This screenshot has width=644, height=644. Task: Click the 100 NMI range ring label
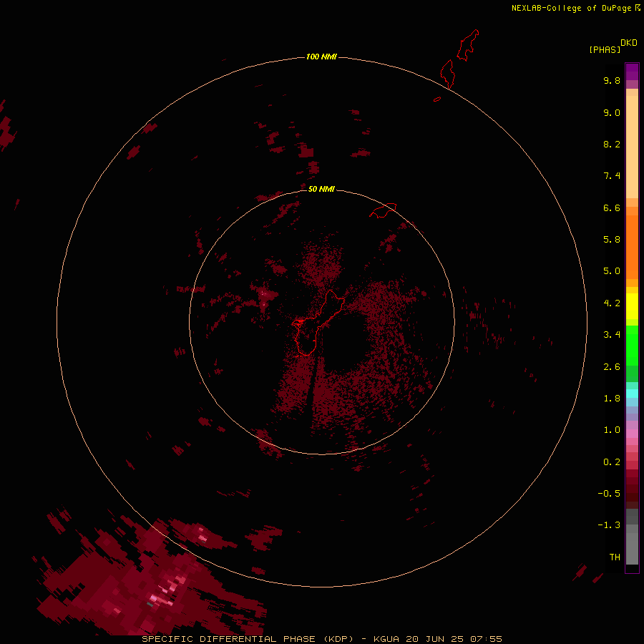tap(321, 57)
